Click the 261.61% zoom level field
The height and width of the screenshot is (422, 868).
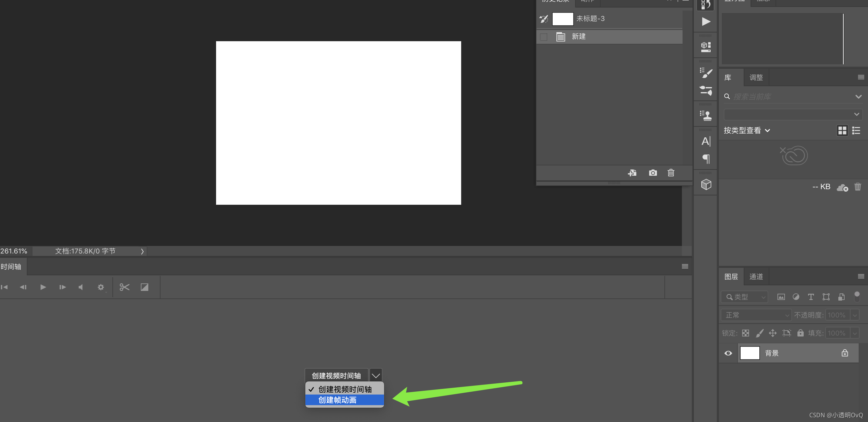(x=14, y=251)
